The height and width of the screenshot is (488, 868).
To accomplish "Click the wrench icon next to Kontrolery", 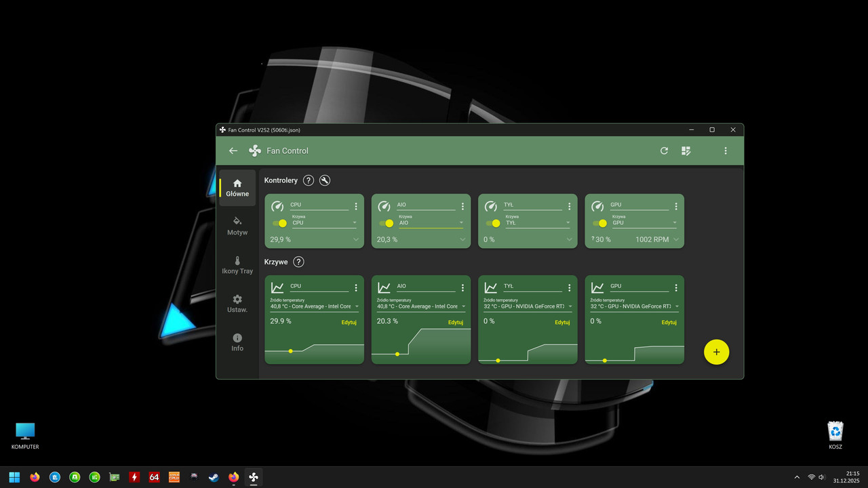I will coord(325,180).
